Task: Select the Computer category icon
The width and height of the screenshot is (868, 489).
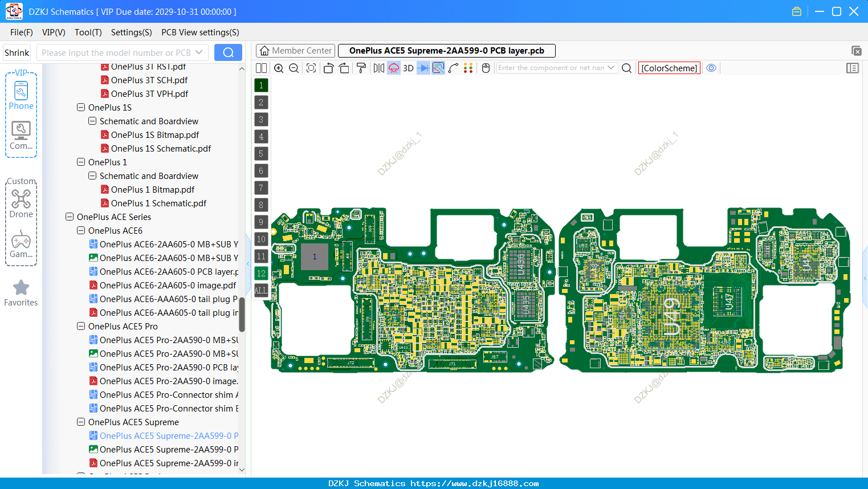Action: point(21,135)
